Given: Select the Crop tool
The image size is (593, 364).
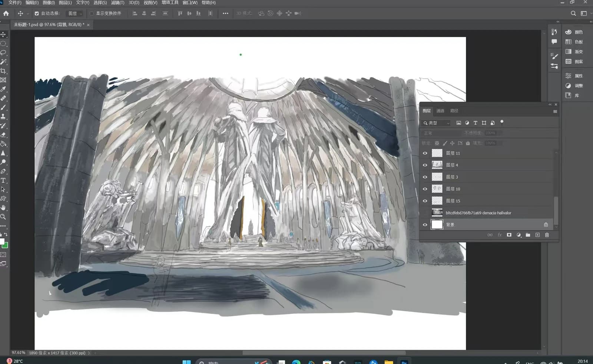Looking at the screenshot, I should pyautogui.click(x=3, y=71).
